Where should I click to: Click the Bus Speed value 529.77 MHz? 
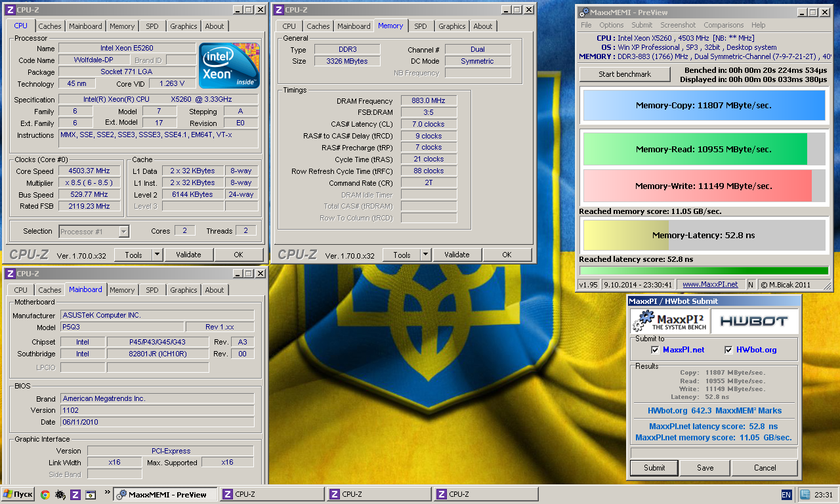coord(89,194)
